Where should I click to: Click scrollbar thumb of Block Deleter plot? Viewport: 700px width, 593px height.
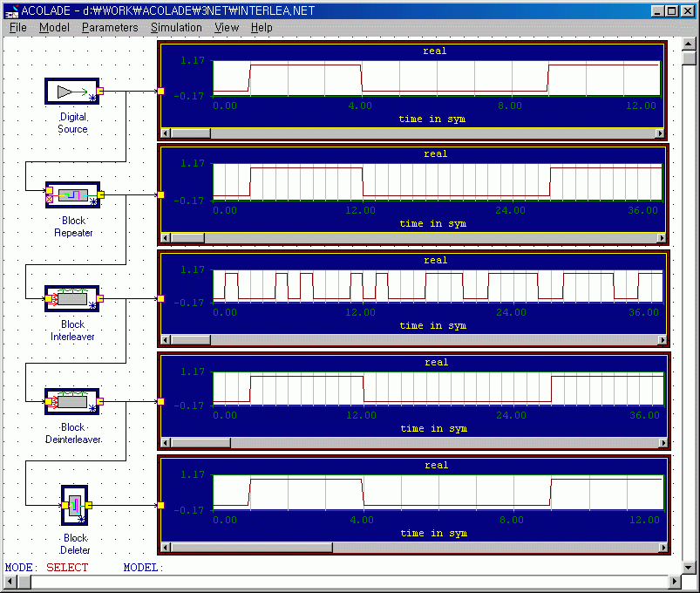tap(251, 548)
